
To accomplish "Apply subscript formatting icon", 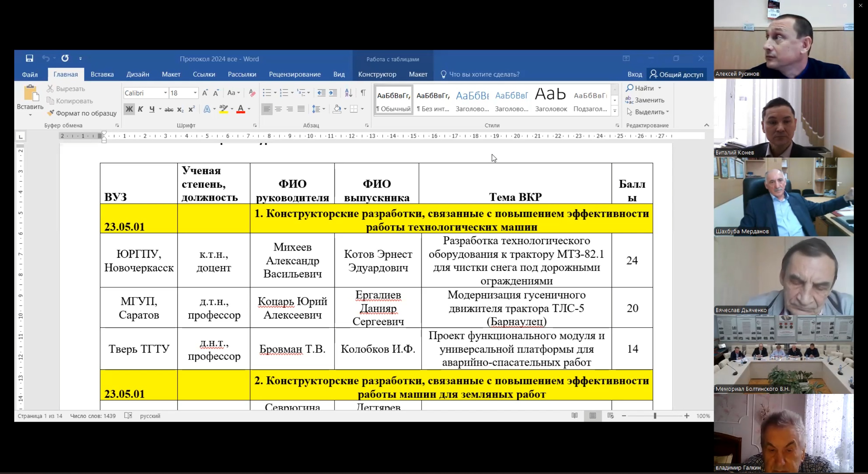I will [180, 109].
